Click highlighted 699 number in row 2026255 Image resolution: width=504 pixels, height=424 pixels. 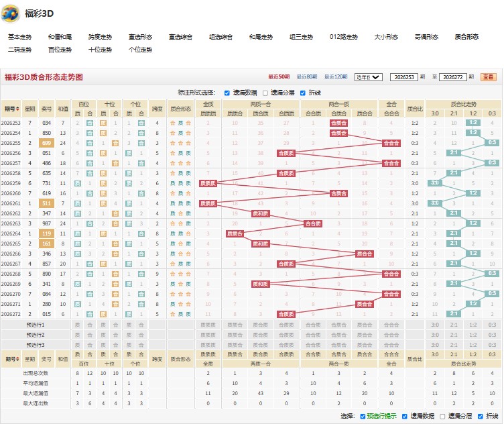click(47, 143)
